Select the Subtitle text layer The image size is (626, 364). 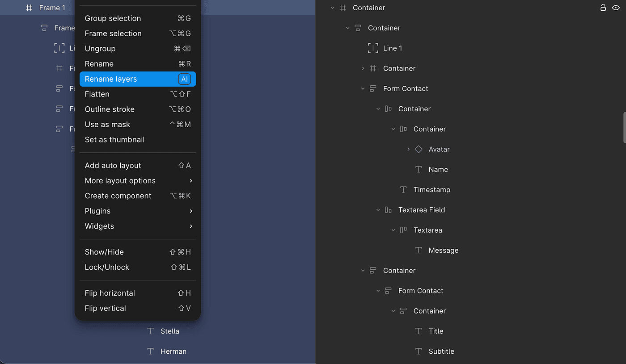441,351
